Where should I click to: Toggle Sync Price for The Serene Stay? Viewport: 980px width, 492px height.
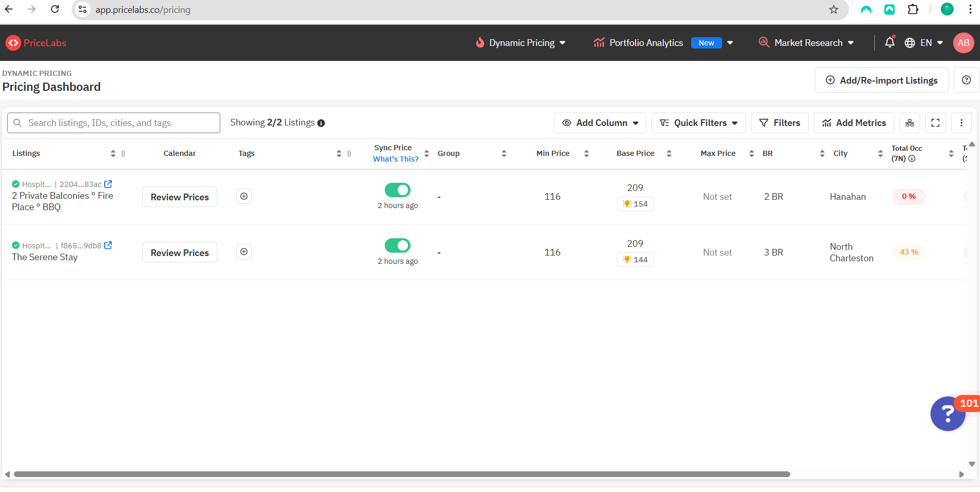point(398,245)
